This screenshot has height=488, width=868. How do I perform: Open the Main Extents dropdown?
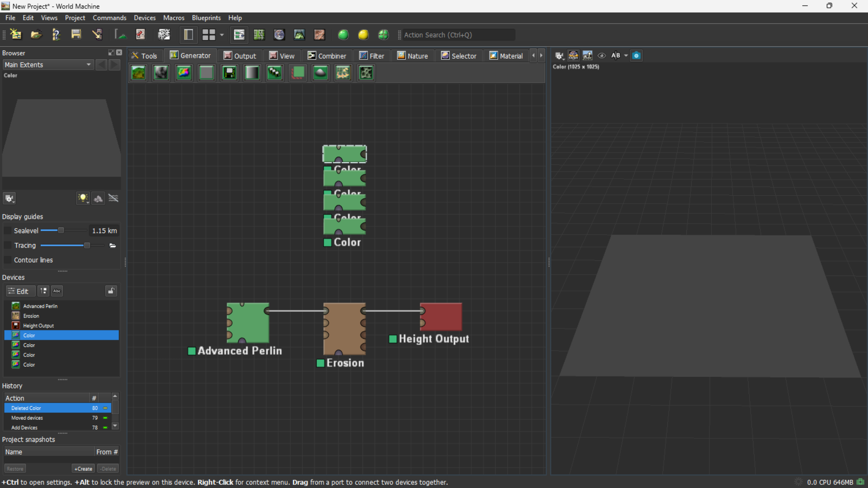coord(47,65)
